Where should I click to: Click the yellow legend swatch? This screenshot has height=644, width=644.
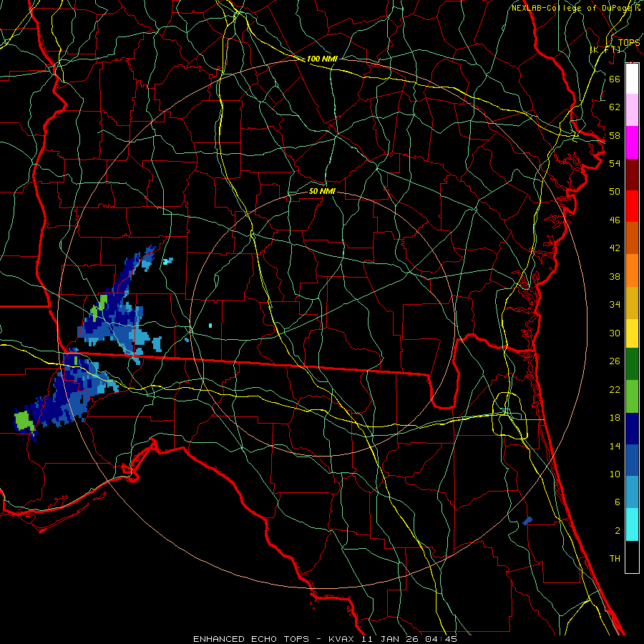[632, 333]
